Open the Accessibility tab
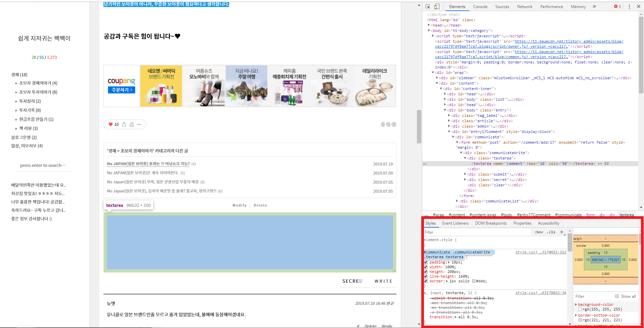Screen dimensions: 644x328 (x=549, y=223)
